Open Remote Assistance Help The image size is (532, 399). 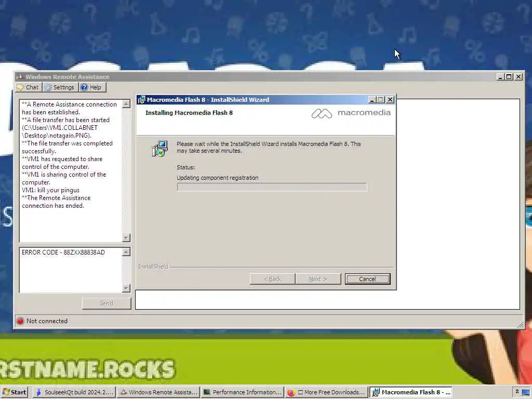[92, 87]
